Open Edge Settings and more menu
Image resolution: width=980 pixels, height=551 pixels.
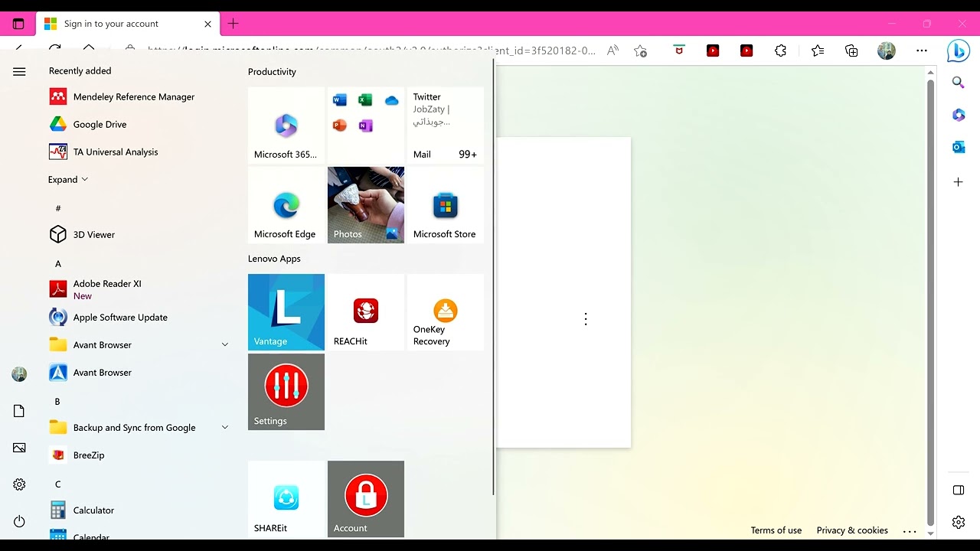pyautogui.click(x=922, y=51)
